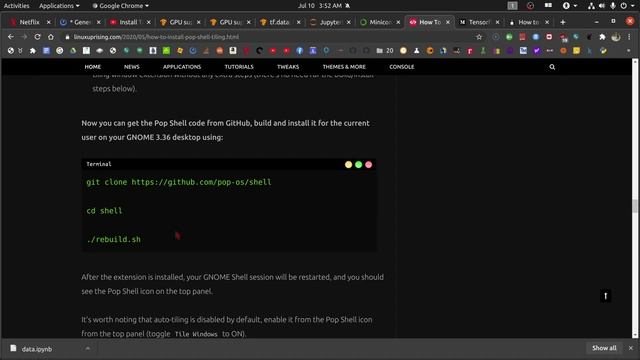Image resolution: width=640 pixels, height=360 pixels.
Task: Go back with the browser back arrow
Action: point(11,37)
